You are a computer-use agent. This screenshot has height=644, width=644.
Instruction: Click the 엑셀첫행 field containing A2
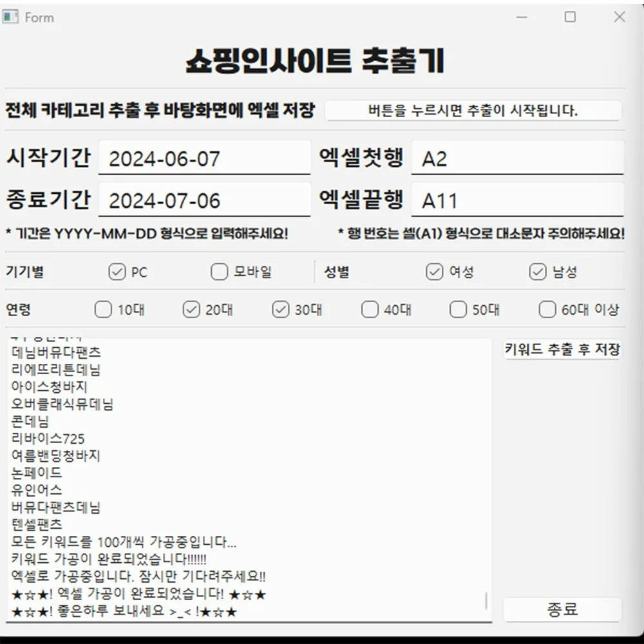[x=518, y=158]
